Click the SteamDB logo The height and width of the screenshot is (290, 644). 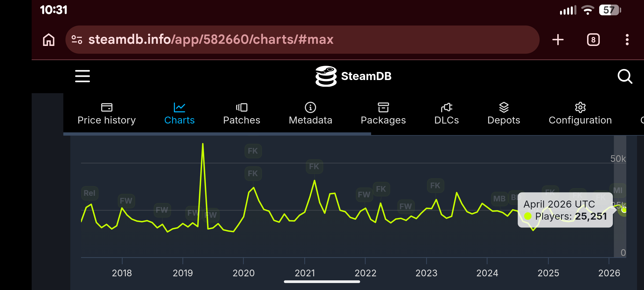click(353, 76)
